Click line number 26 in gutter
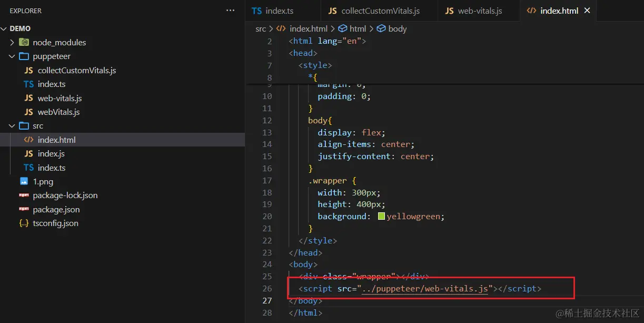This screenshot has width=644, height=323. coord(267,289)
